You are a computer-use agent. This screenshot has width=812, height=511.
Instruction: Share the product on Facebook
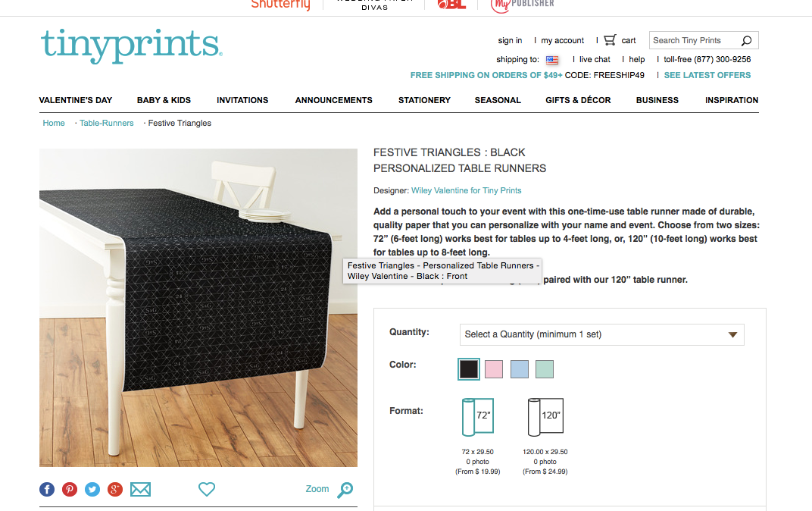tap(47, 489)
